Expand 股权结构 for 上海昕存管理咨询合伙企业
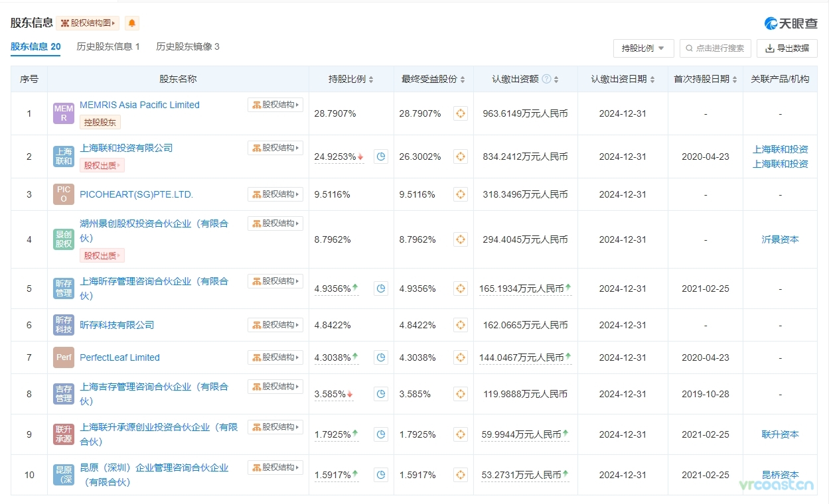 (x=275, y=281)
